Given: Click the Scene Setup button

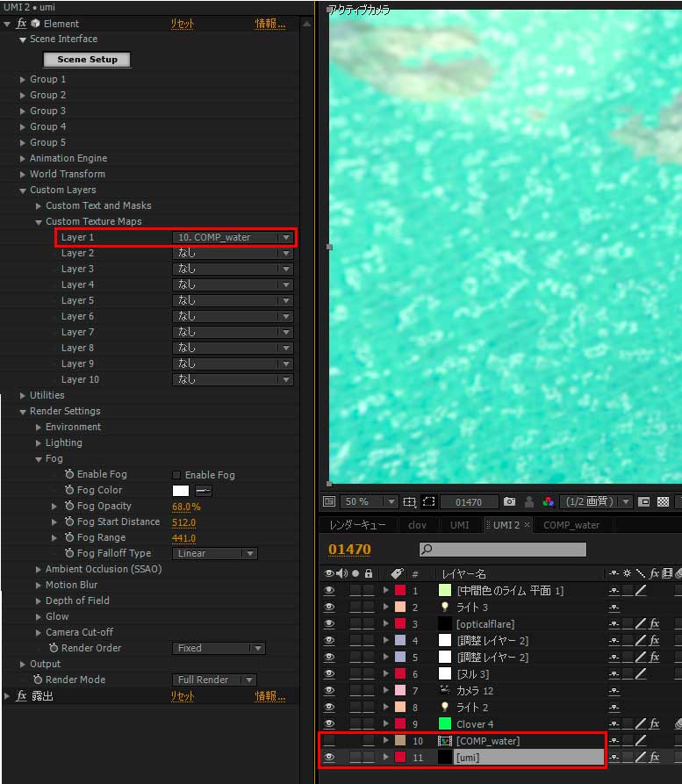Looking at the screenshot, I should pos(87,60).
